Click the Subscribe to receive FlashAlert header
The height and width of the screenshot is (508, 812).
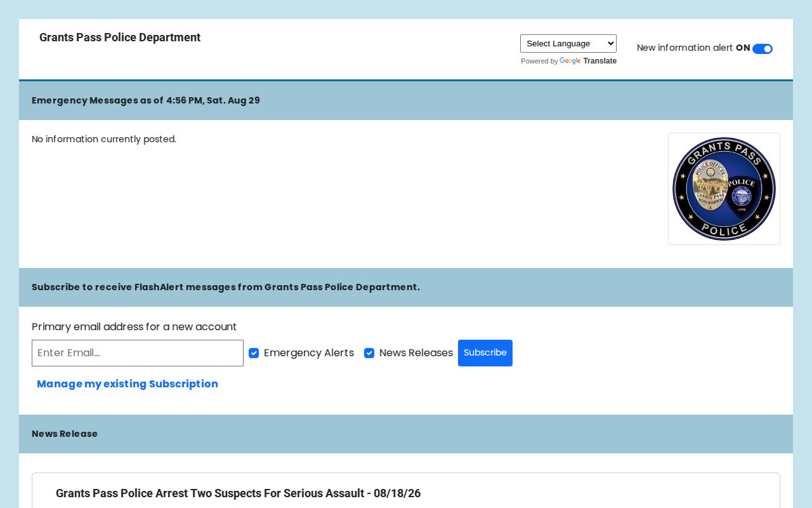coord(226,287)
